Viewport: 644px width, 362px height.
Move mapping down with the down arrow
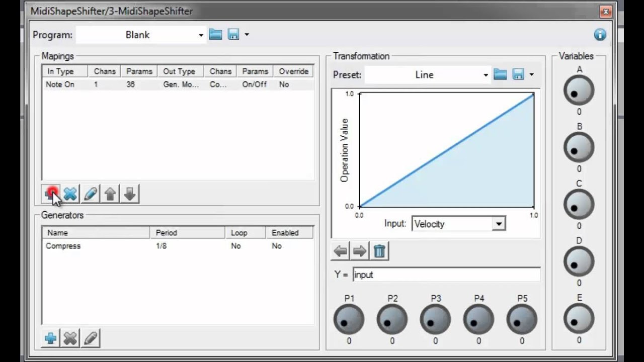click(130, 194)
